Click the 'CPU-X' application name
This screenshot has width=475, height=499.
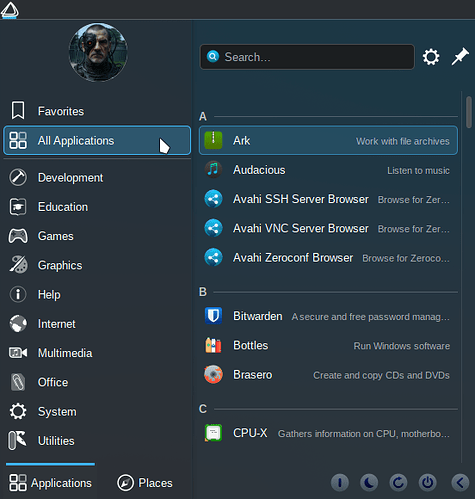pos(250,433)
